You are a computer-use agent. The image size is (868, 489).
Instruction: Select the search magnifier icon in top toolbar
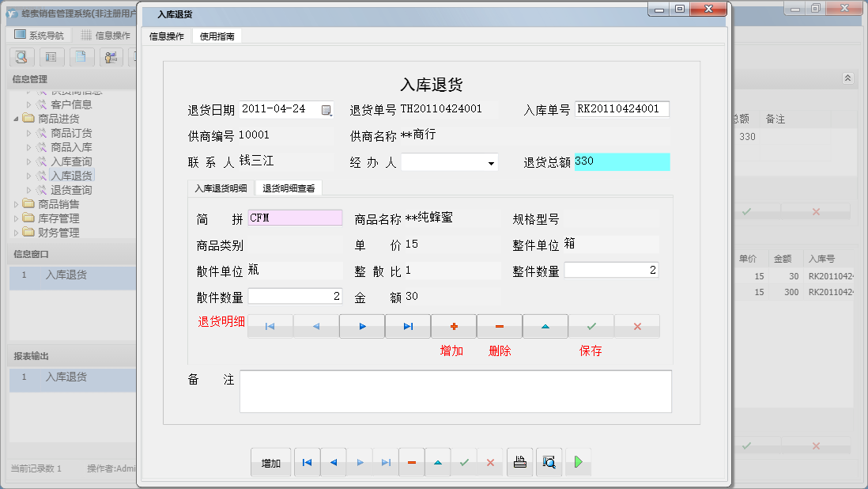(x=21, y=57)
